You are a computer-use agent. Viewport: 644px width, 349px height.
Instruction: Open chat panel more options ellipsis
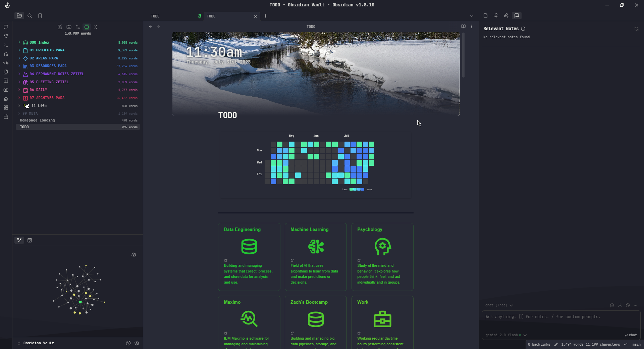pos(636,305)
